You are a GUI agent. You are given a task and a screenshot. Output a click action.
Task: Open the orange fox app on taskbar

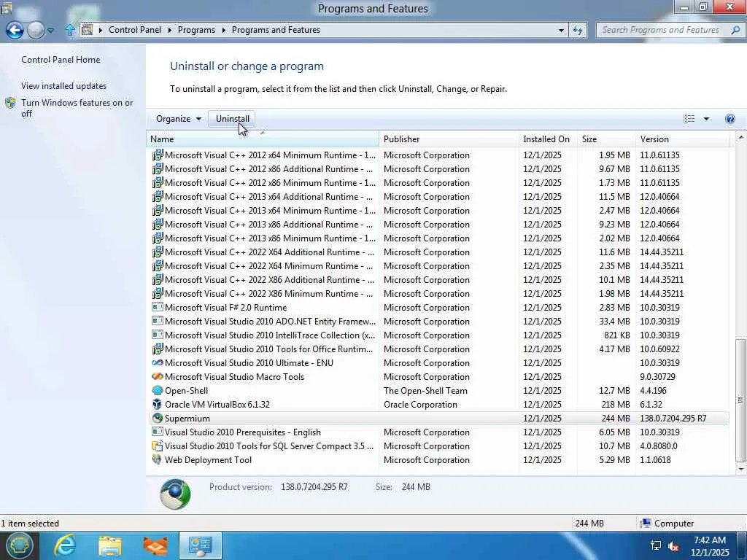(x=155, y=546)
